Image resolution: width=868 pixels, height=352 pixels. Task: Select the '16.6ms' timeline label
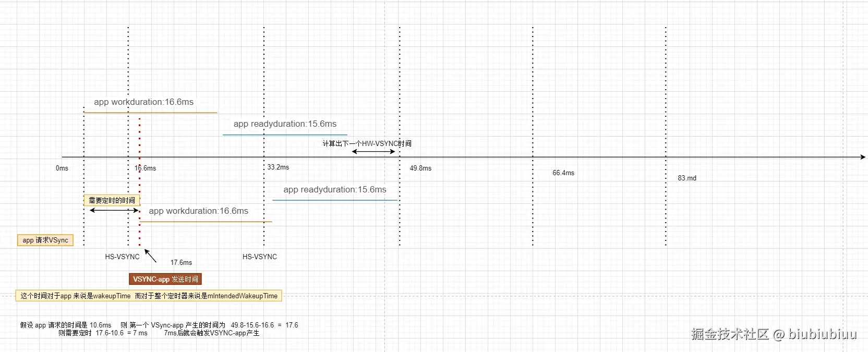(146, 168)
